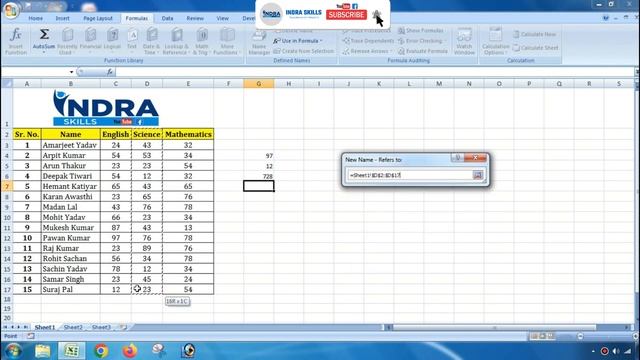Open the Home tab
This screenshot has height=360, width=640.
pyautogui.click(x=36, y=18)
